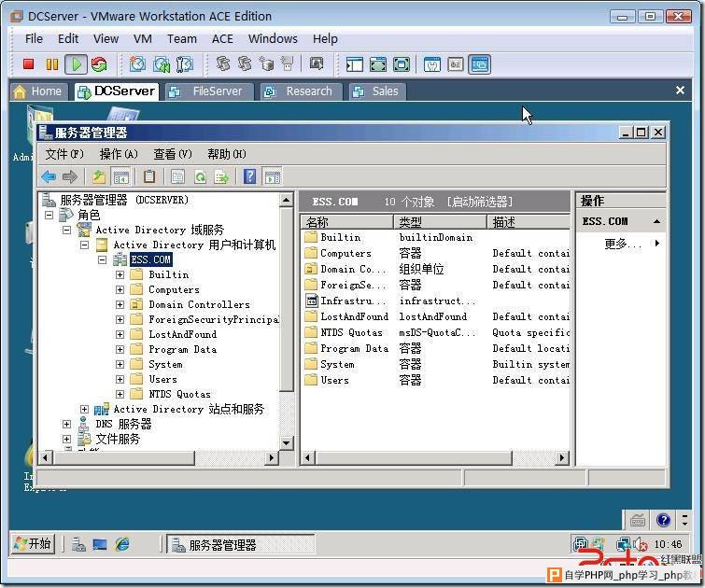705x588 pixels.
Task: Click the blue help icon on language bar
Action: 663,520
